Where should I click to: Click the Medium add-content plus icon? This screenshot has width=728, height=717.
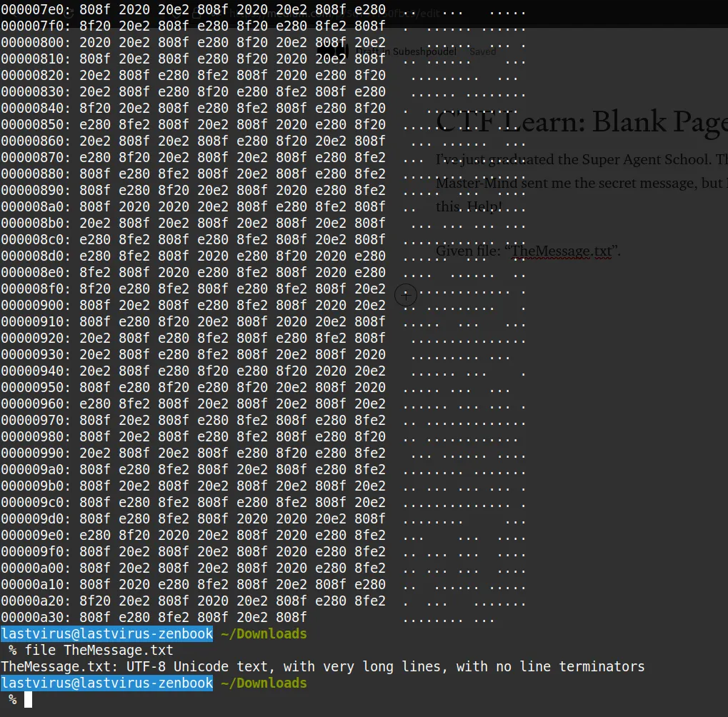(x=406, y=295)
